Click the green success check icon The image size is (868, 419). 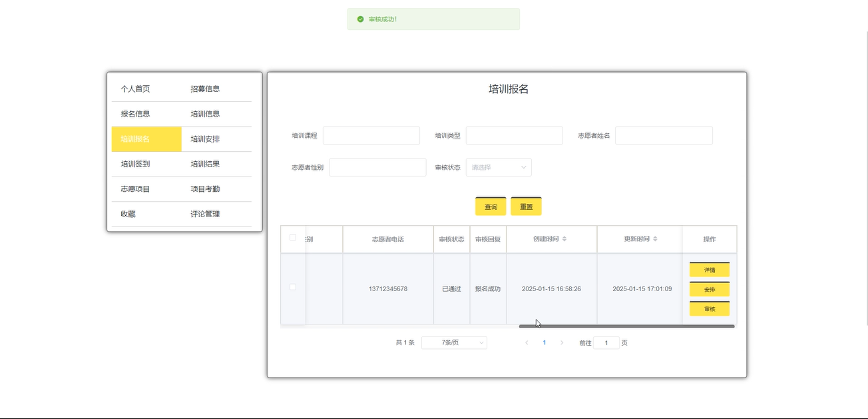[360, 19]
